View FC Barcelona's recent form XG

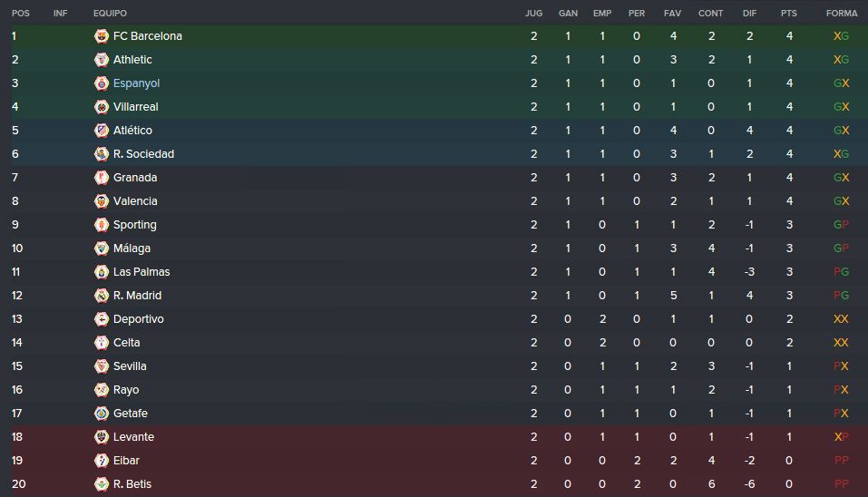pyautogui.click(x=841, y=36)
